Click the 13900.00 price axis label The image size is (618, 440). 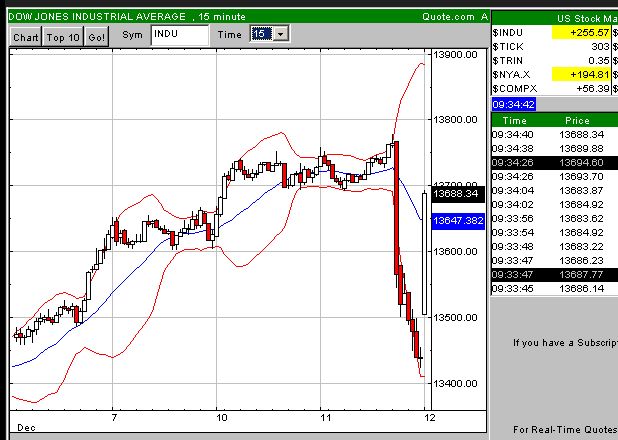click(455, 55)
